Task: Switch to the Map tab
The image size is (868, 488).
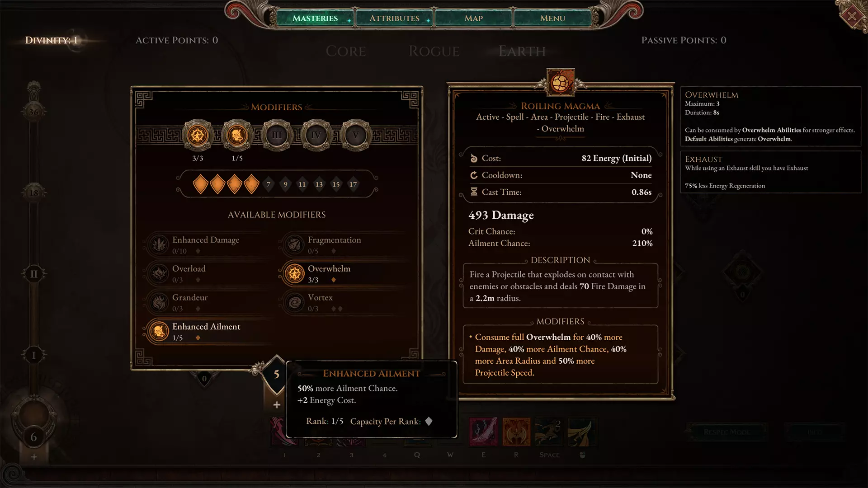Action: click(x=473, y=18)
